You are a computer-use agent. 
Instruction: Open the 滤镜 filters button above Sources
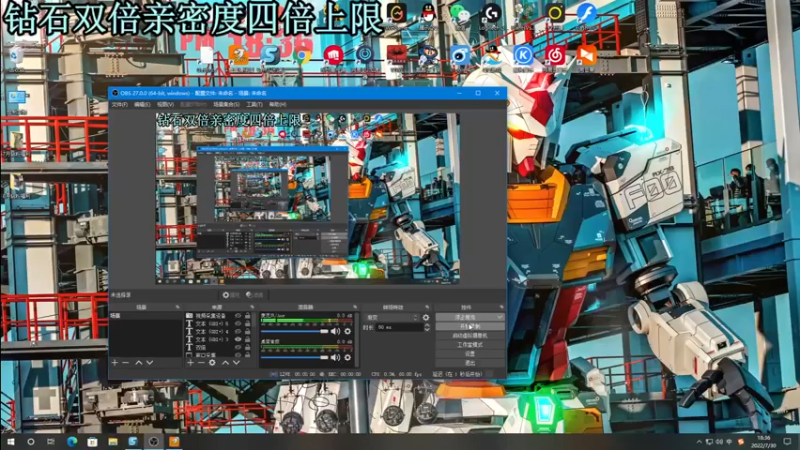pyautogui.click(x=254, y=295)
